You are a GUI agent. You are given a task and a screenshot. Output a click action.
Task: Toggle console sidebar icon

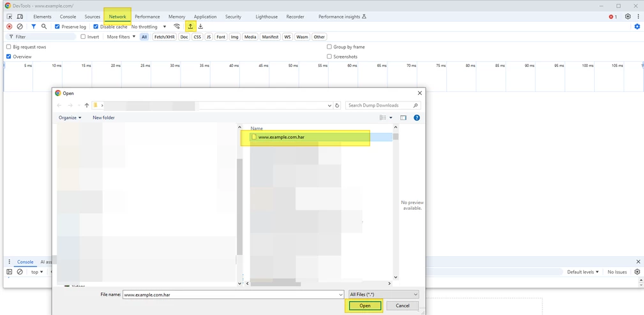pyautogui.click(x=10, y=272)
